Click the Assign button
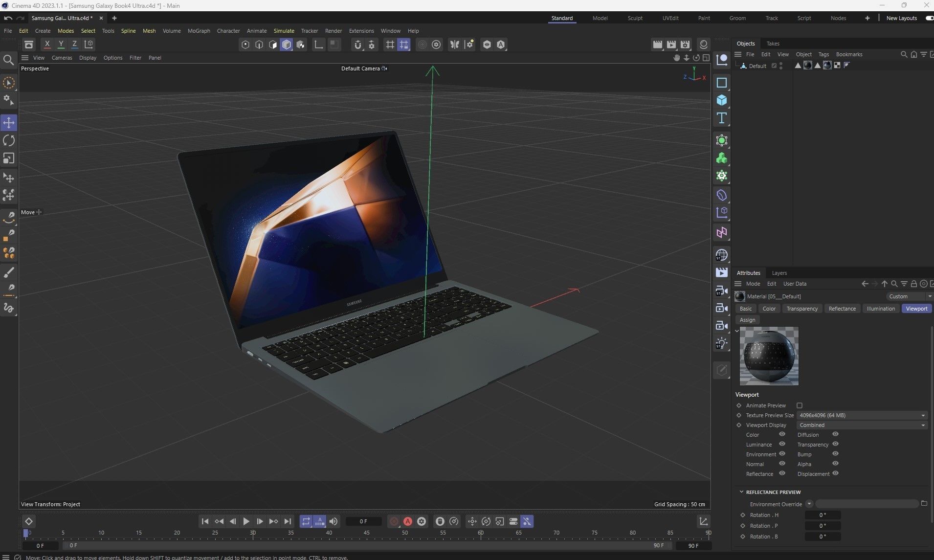The height and width of the screenshot is (560, 934). click(x=747, y=320)
